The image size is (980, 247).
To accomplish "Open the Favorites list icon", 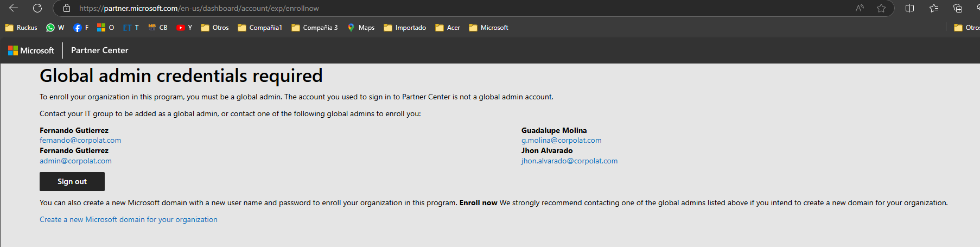I will click(934, 8).
